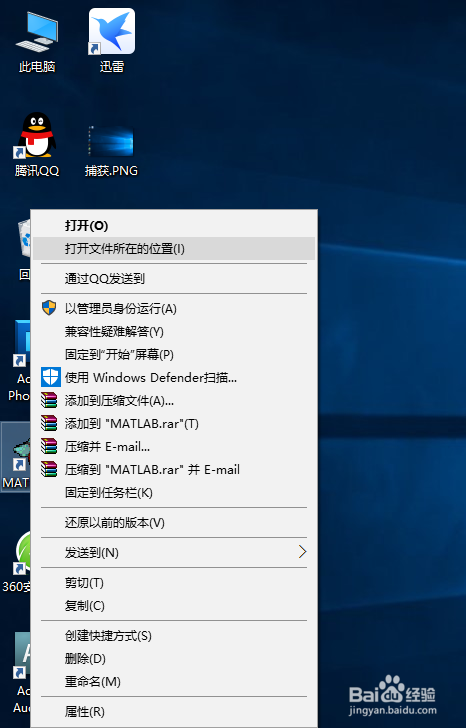This screenshot has width=466, height=728.
Task: Pin to taskbar with 固定到任务栏(K)
Action: 174,493
